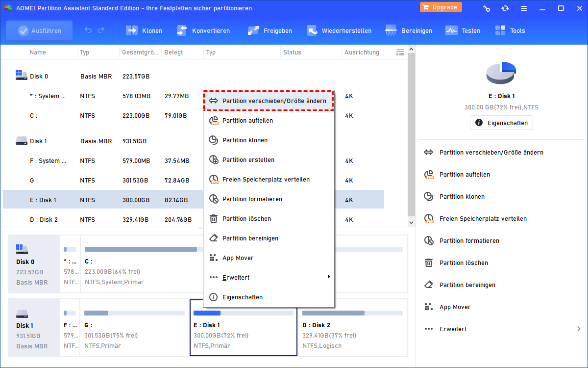Click the partition list scrollbar up arrow
Image resolution: width=588 pixels, height=368 pixels.
click(412, 49)
